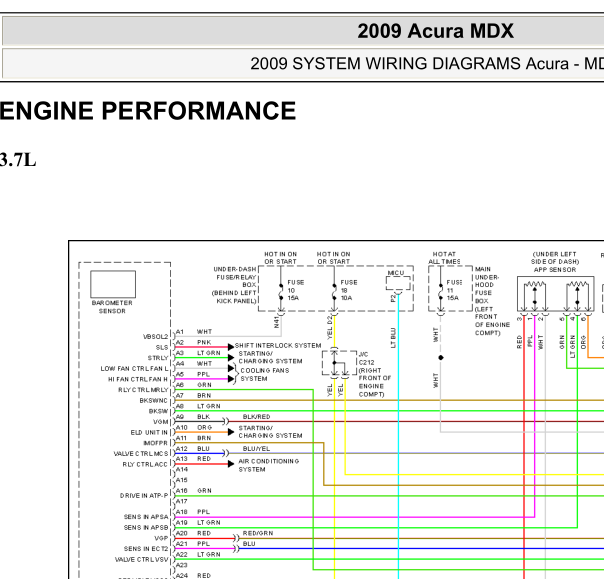Select connector pin "A13"
This screenshot has width=604, height=579.
coord(181,458)
